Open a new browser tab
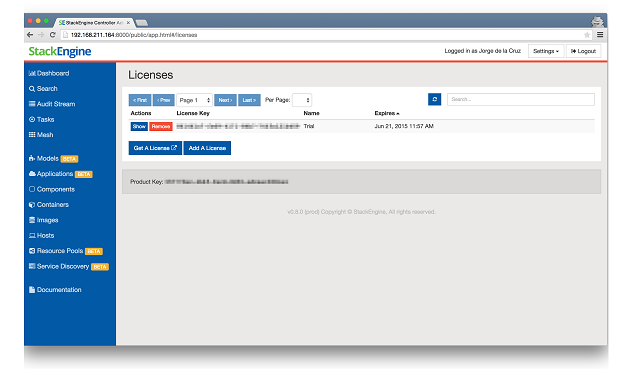Image resolution: width=630 pixels, height=378 pixels. coord(141,23)
